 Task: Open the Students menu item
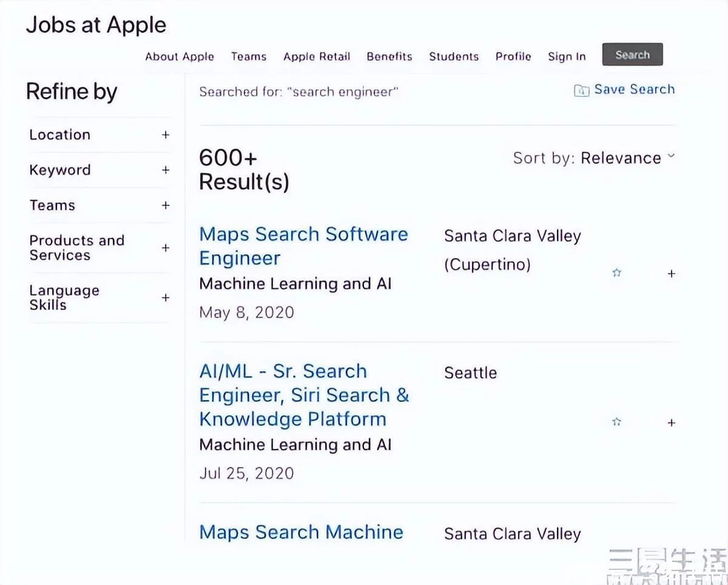pyautogui.click(x=454, y=56)
